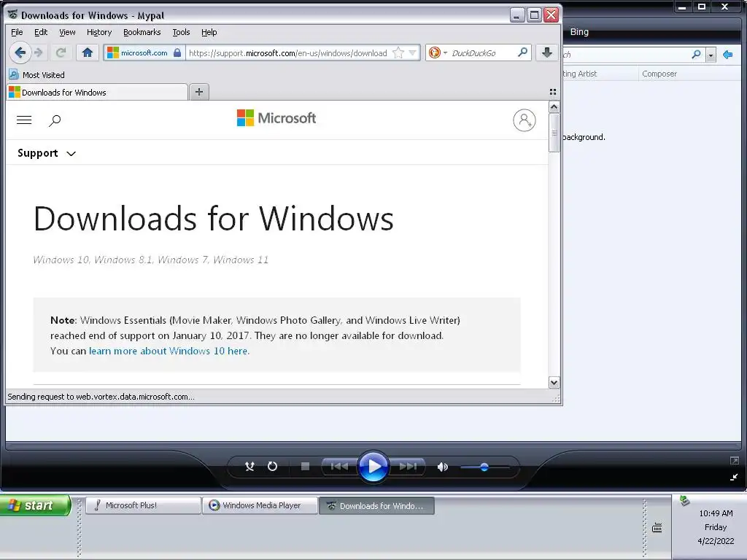Mute sound with Media Player speaker icon
This screenshot has height=560, width=747.
click(x=442, y=467)
